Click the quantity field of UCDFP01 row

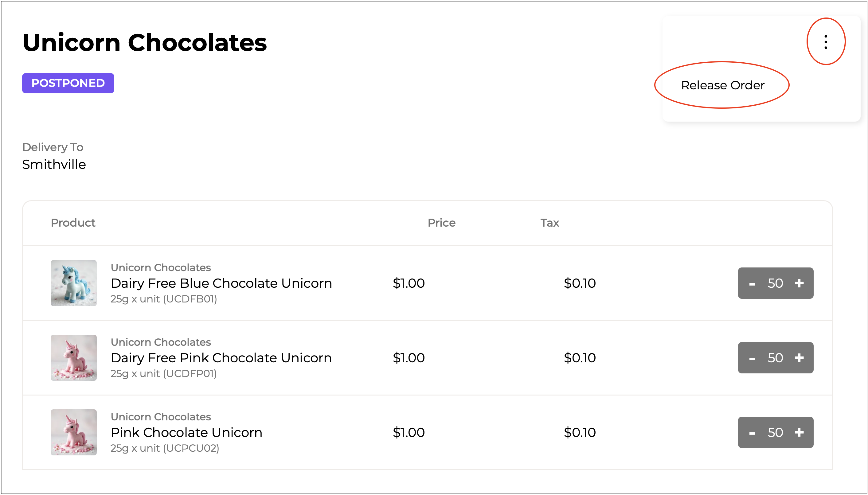click(775, 358)
